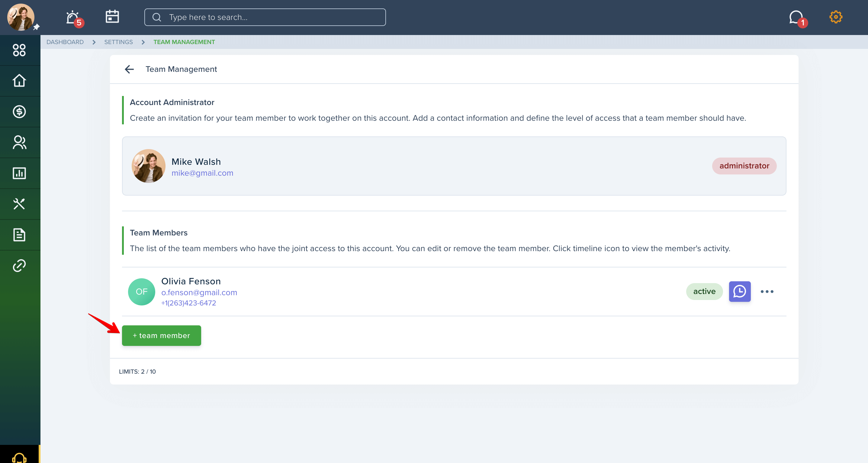Open the bar chart reports icon in the sidebar
This screenshot has width=868, height=463.
point(19,173)
